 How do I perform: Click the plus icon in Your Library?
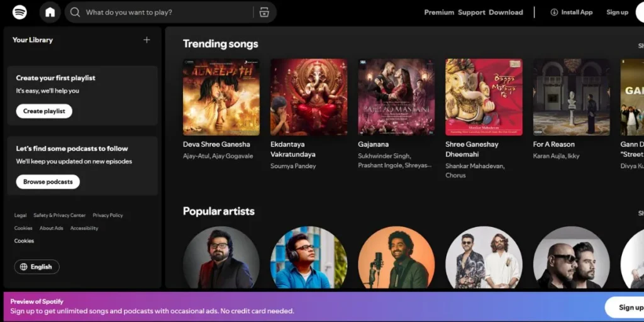[147, 40]
